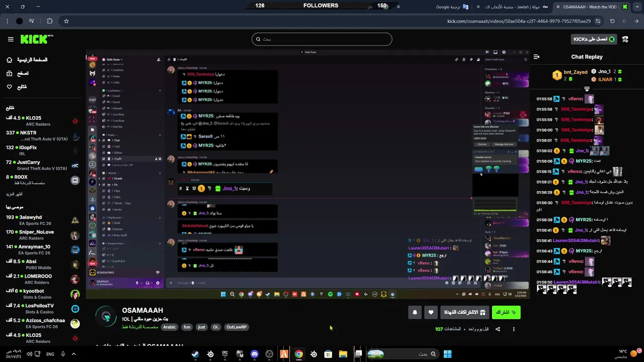Share the video via share icon
This screenshot has width=644, height=362.
pos(498,329)
